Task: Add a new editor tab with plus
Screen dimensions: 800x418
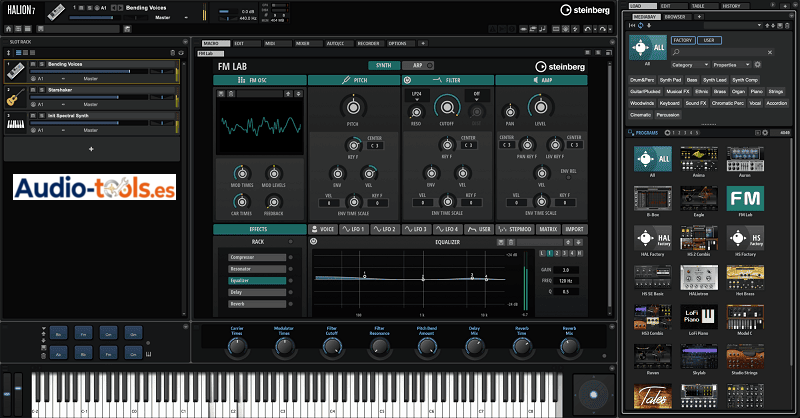Action: pos(423,43)
